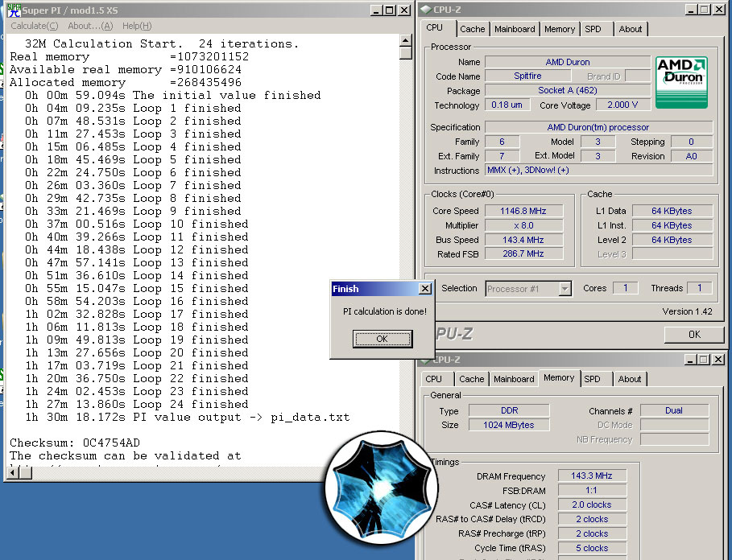Click Level 2 cache value 64 KBytes
The height and width of the screenshot is (560, 732).
tap(672, 240)
